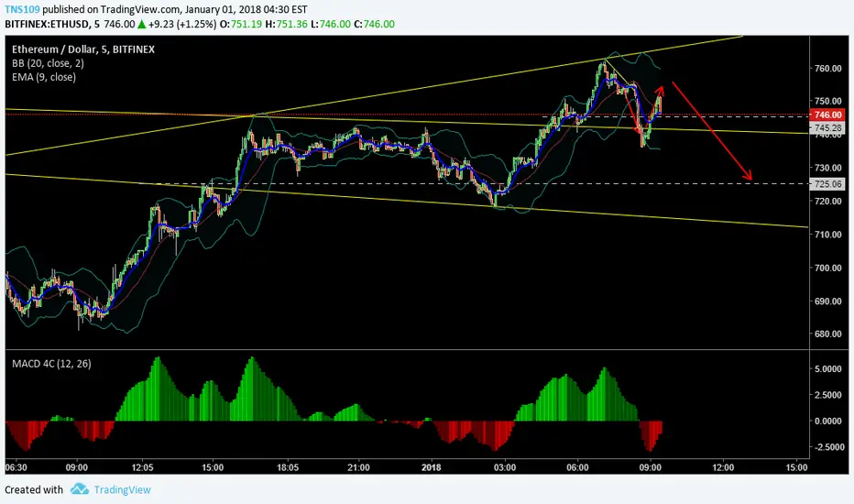Click the 06:30 time axis label

click(16, 467)
